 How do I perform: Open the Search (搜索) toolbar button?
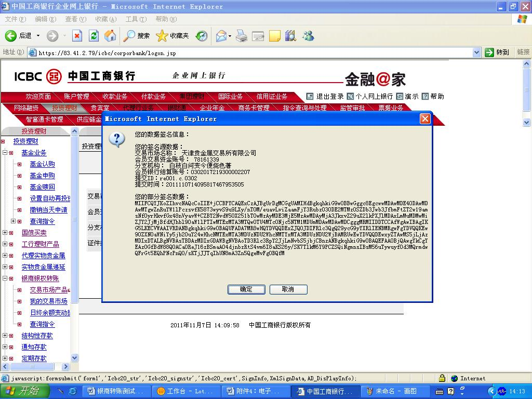tap(137, 36)
